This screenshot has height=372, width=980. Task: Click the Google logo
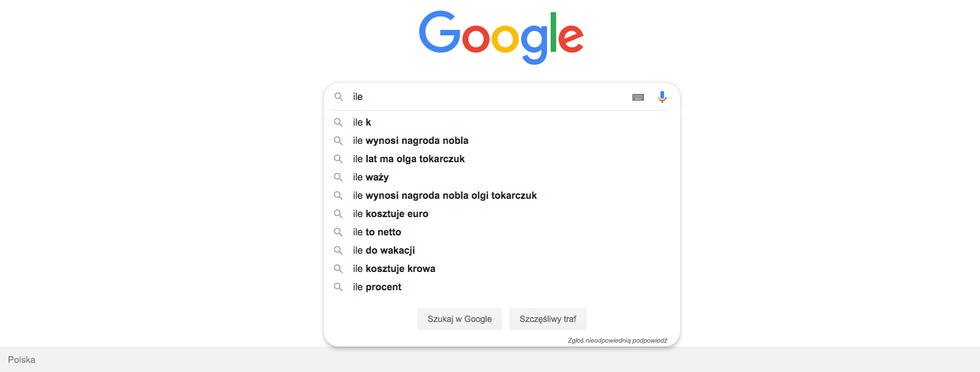(x=501, y=37)
